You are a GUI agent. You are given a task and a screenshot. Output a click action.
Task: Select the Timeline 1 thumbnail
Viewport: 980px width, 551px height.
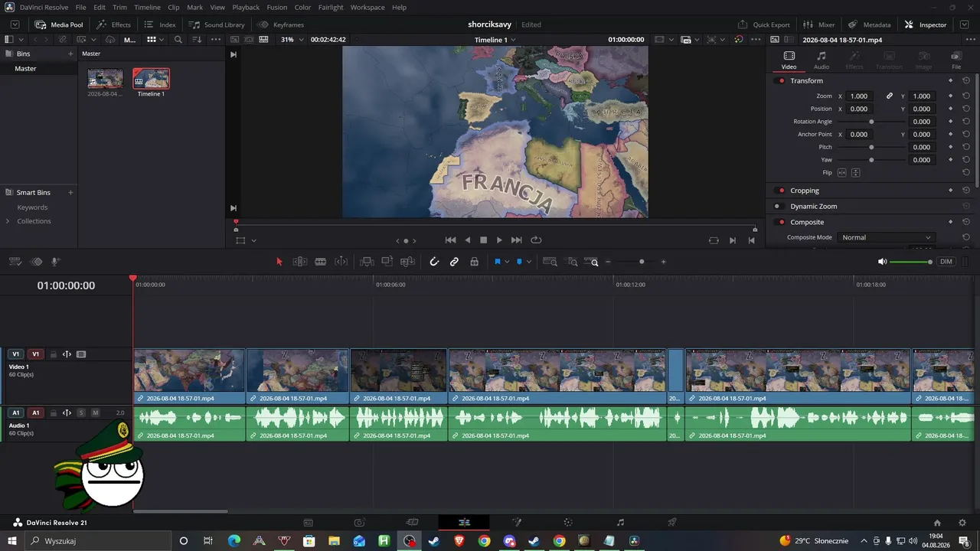(x=151, y=78)
